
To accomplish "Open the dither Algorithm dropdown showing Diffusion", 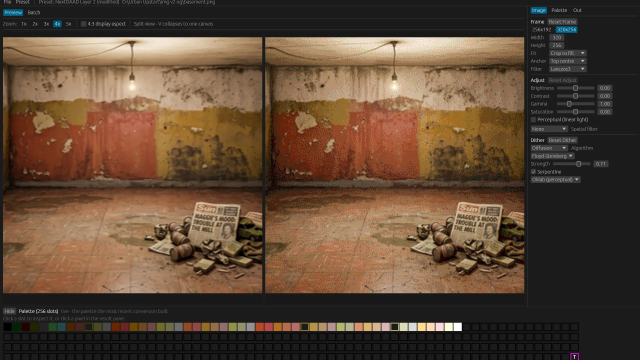I will click(x=549, y=148).
